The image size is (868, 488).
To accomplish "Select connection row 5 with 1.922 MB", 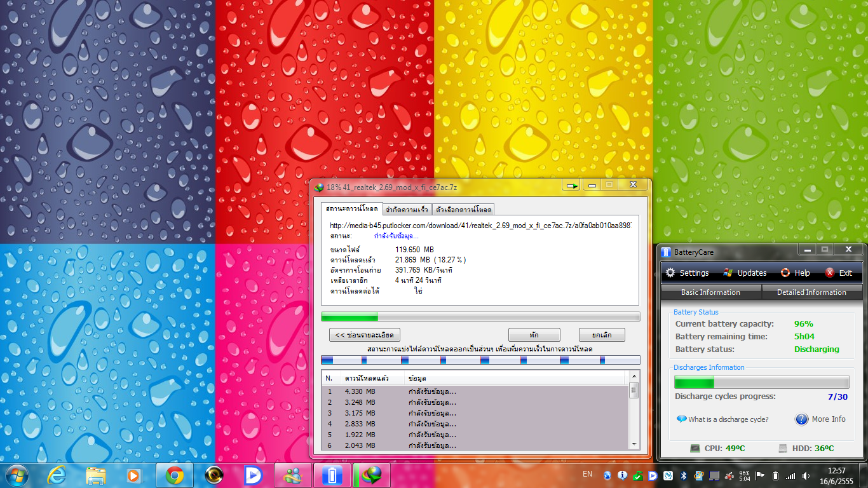I will [475, 435].
